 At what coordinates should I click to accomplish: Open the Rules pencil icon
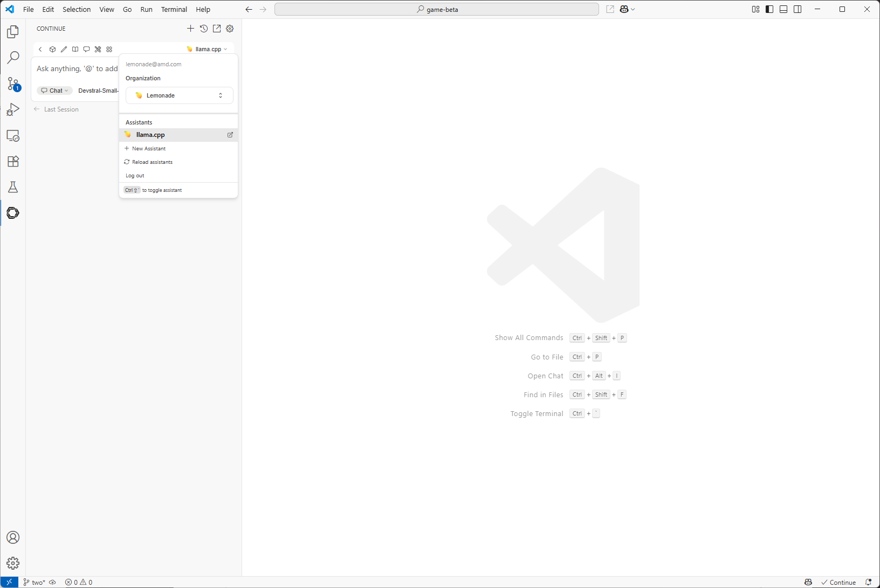64,49
